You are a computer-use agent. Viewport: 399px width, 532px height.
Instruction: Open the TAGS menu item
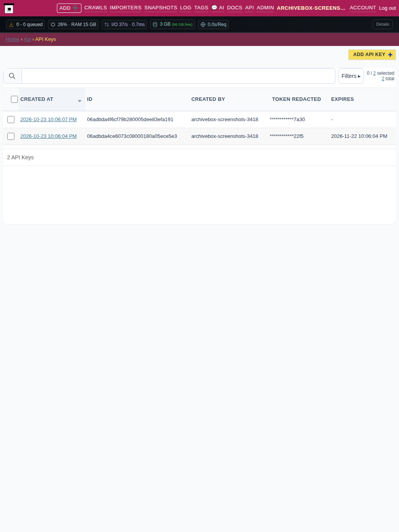coord(201,8)
